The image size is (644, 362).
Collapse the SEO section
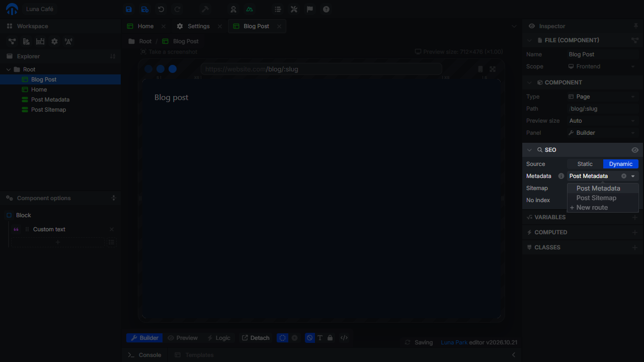tap(529, 150)
